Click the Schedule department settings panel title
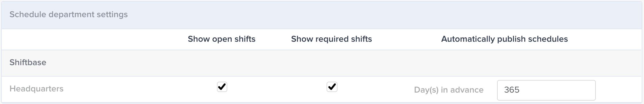The height and width of the screenshot is (104, 644). tap(69, 15)
